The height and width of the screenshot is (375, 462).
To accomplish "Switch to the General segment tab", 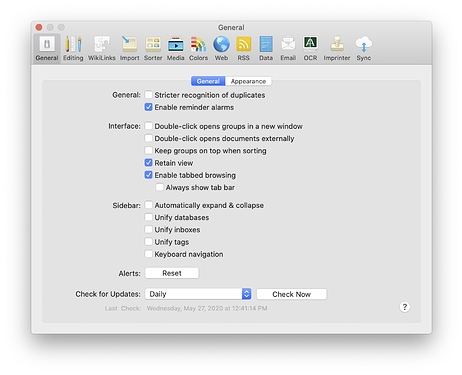I will [208, 81].
